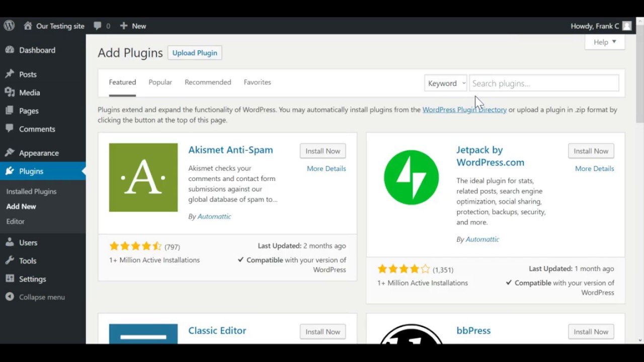This screenshot has width=644, height=362.
Task: Expand the Help panel
Action: coord(605,42)
